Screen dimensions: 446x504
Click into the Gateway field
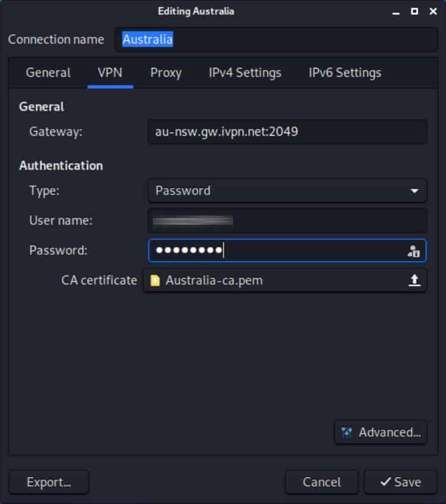[287, 132]
